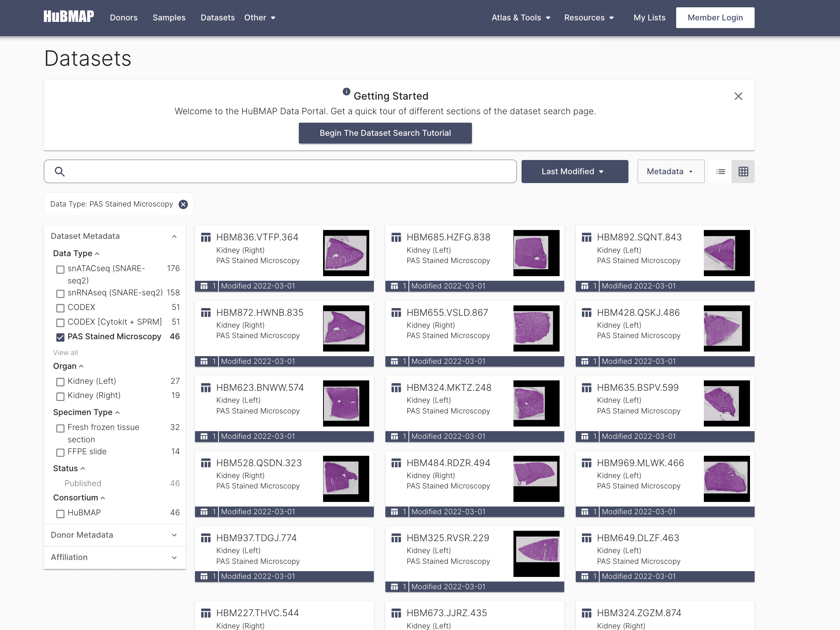840x630 pixels.
Task: Check the Kidney (Left) organ checkbox
Action: [x=60, y=382]
